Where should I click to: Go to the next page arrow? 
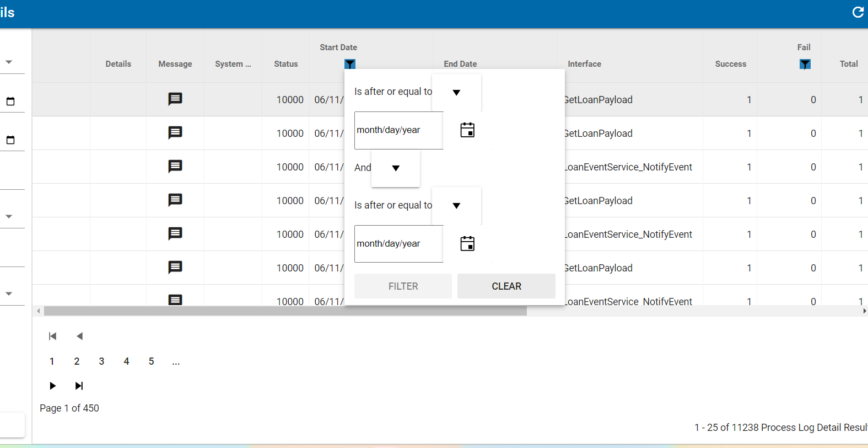(x=52, y=386)
